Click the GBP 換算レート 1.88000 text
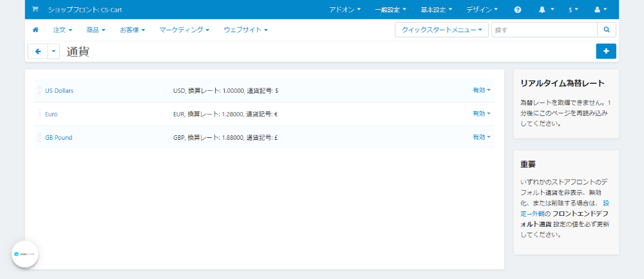Screen dimensions: 644x279 point(225,137)
